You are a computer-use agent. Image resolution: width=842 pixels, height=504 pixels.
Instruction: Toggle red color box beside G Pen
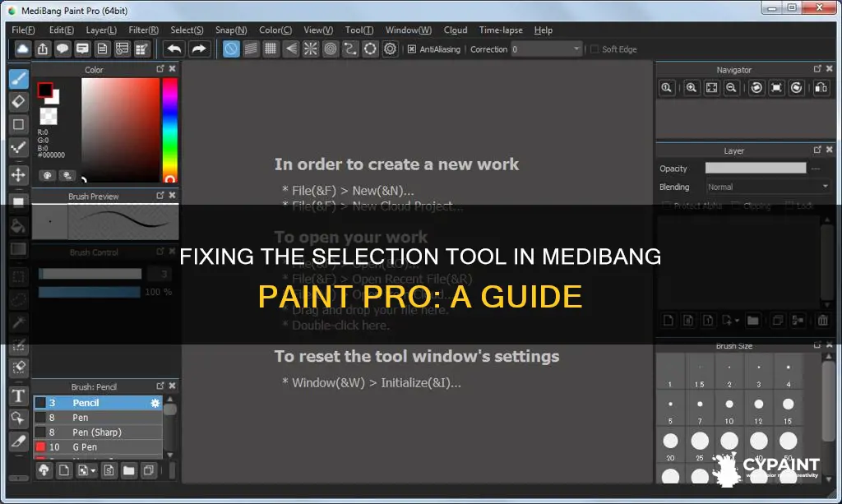40,446
